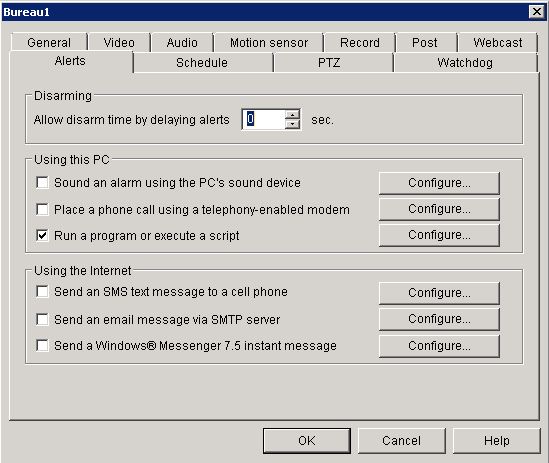The height and width of the screenshot is (463, 549).
Task: Configure the SMTP email message alert
Action: pyautogui.click(x=439, y=319)
